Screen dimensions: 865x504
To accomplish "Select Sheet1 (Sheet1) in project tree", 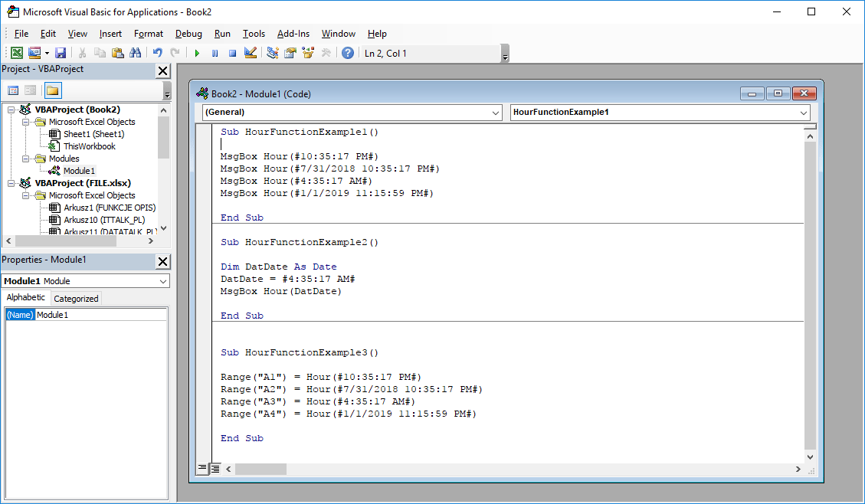I will click(x=93, y=134).
